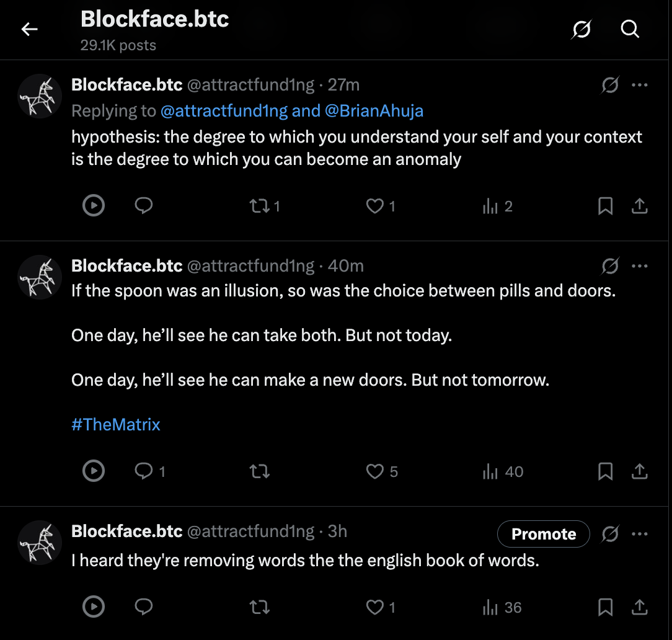Like the 'hypothesis' post
The height and width of the screenshot is (640, 672).
pos(375,206)
